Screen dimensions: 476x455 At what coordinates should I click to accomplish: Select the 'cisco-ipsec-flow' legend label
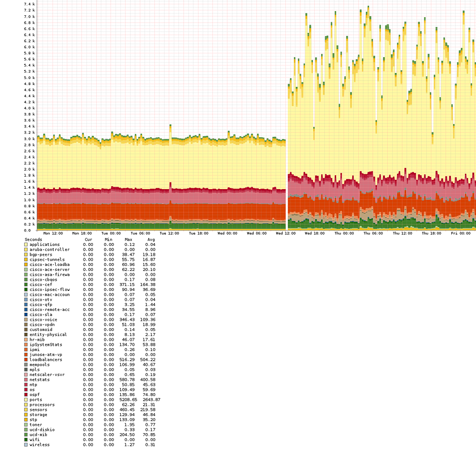tap(49, 290)
